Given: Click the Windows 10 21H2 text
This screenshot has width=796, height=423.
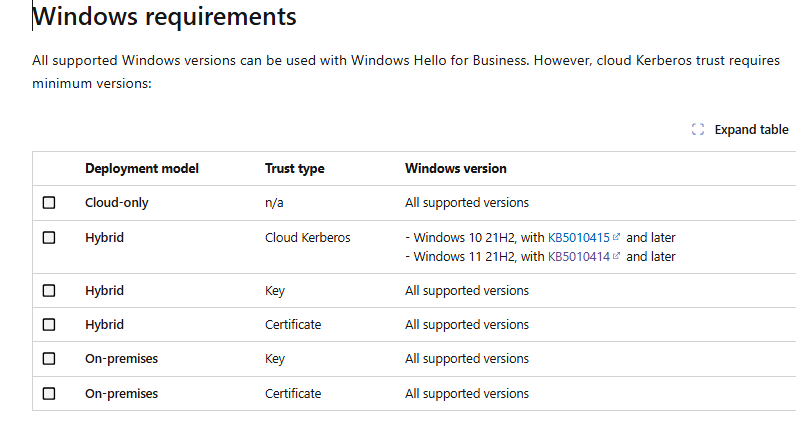Looking at the screenshot, I should coord(464,238).
